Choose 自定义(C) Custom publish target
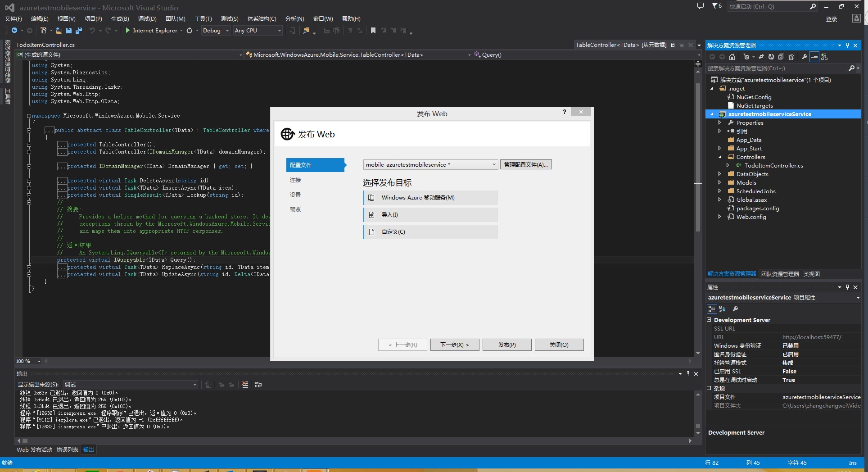Viewport: 868px width, 472px height. [430, 231]
